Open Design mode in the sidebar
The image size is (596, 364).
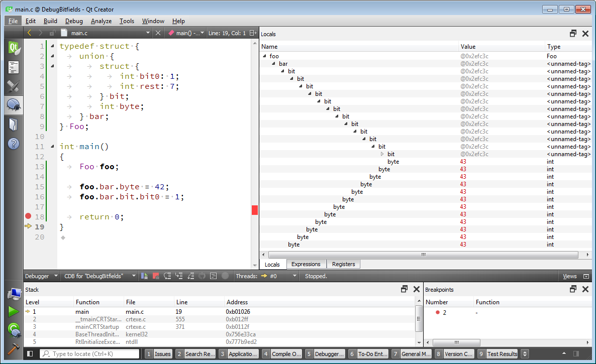pyautogui.click(x=14, y=86)
